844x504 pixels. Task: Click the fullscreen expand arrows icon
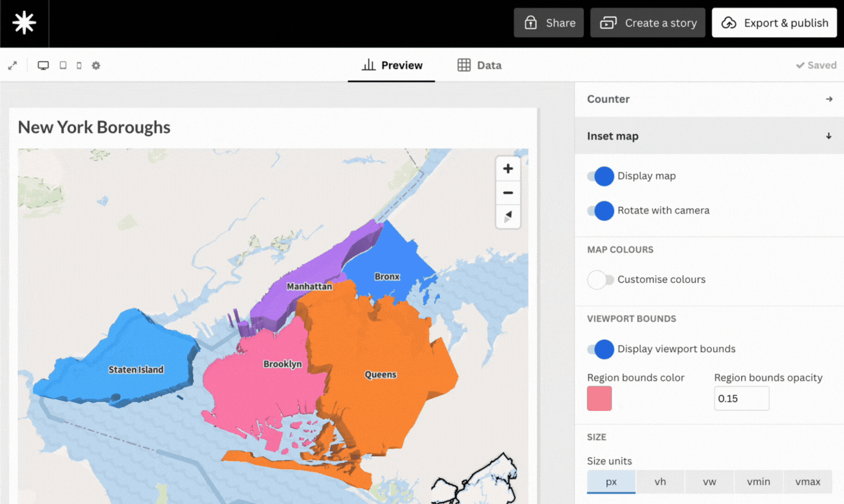tap(12, 66)
